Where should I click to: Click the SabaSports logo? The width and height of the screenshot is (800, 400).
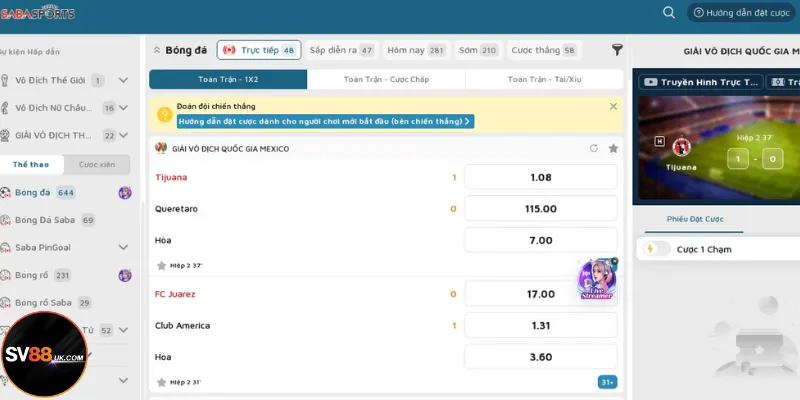coord(38,13)
